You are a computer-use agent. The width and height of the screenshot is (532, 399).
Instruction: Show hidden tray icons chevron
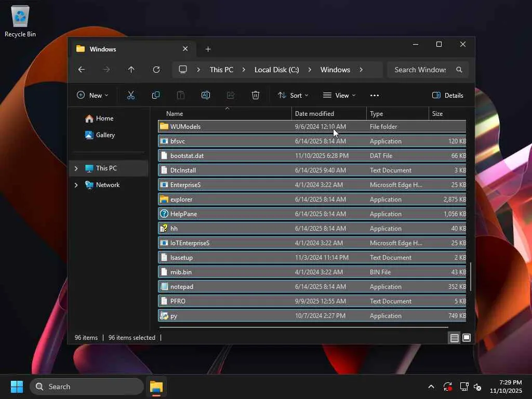431,387
